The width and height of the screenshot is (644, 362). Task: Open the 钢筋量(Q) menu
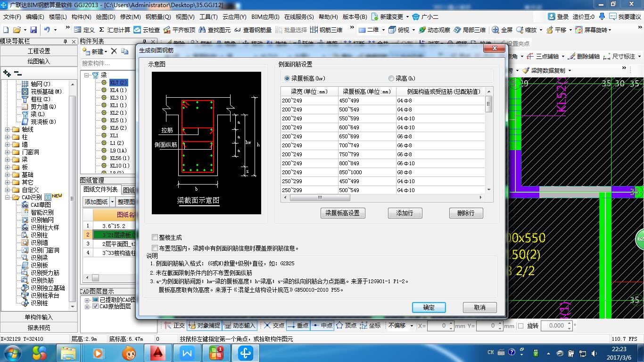pos(158,17)
